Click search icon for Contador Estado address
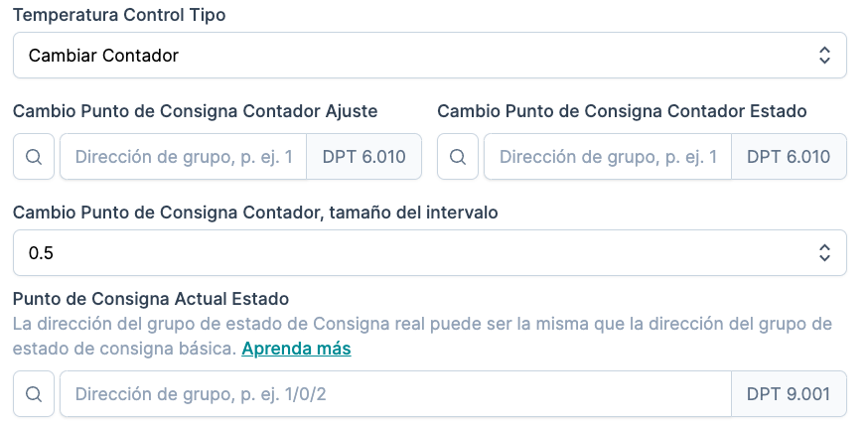The image size is (868, 428). pyautogui.click(x=458, y=157)
